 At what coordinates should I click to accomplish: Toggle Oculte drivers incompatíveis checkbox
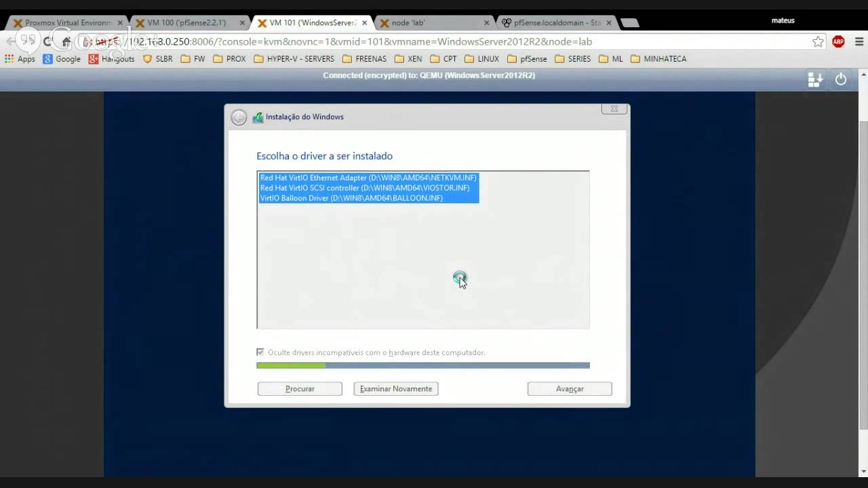coord(260,352)
